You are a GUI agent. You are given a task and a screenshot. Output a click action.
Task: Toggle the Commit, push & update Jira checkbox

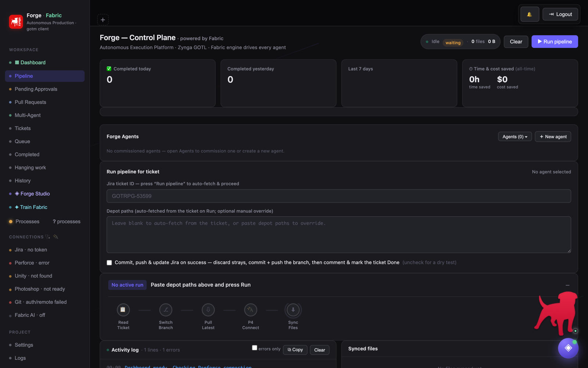[x=109, y=262]
